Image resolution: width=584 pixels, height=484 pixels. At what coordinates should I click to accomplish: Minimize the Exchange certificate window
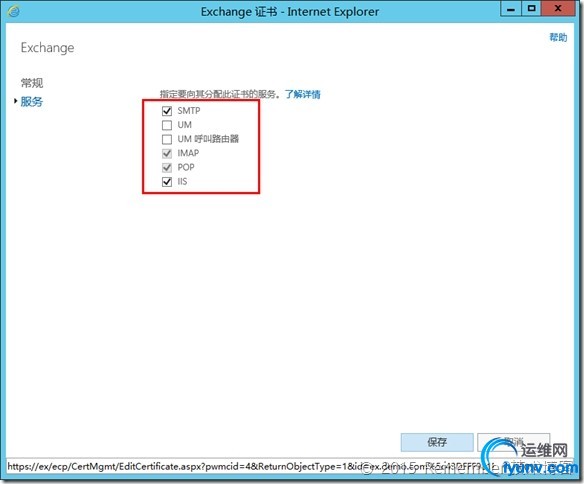511,9
